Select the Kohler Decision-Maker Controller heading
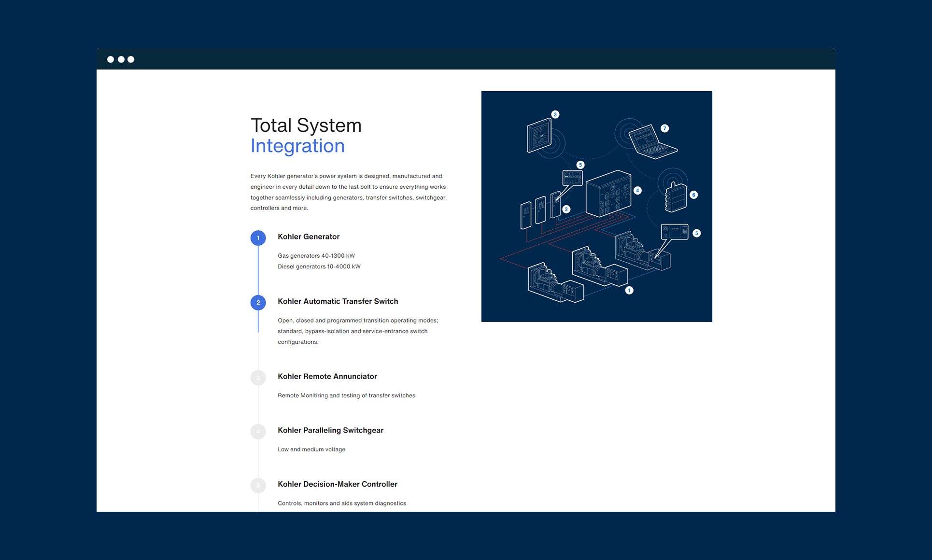Image resolution: width=932 pixels, height=560 pixels. pos(338,484)
